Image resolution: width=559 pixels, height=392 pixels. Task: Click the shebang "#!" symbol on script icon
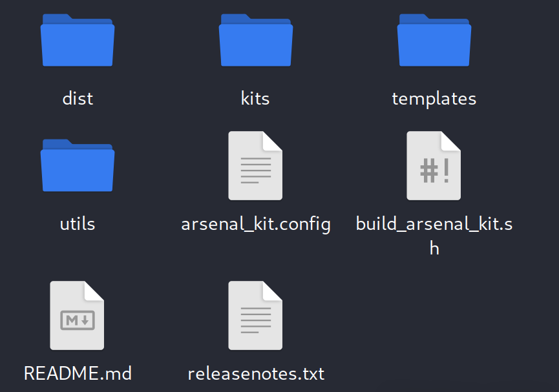coord(434,170)
